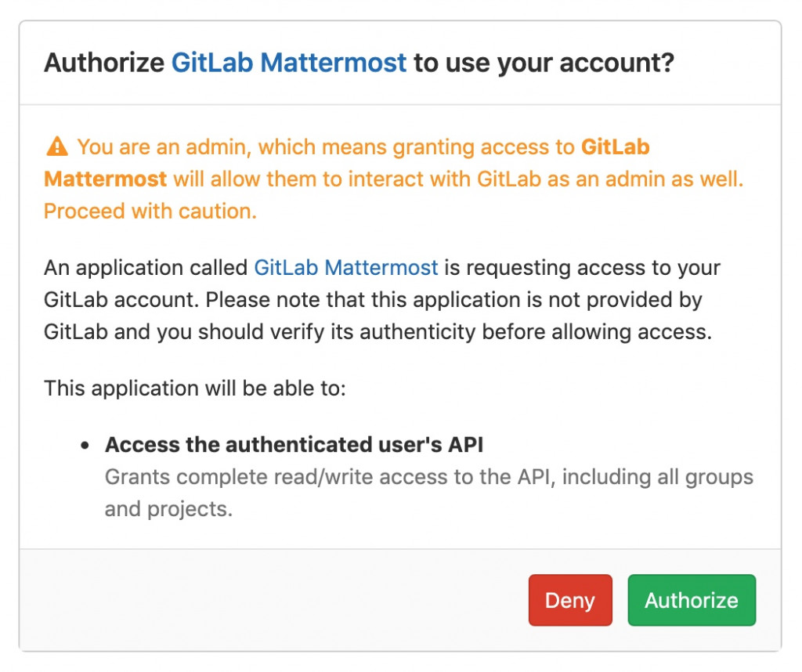Screen dimensions: 802x672
Task: Open GitLab Mattermost link in body paragraph
Action: [345, 268]
